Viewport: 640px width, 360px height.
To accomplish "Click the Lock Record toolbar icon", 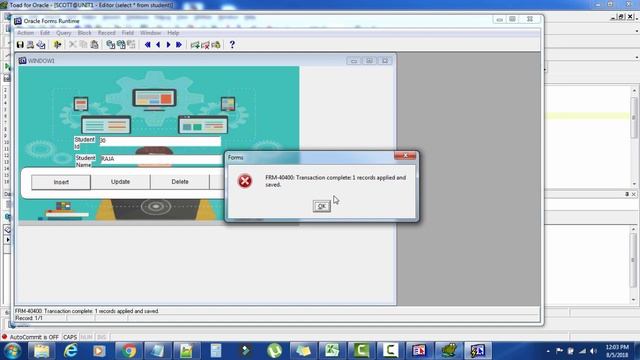I will pyautogui.click(x=216, y=44).
